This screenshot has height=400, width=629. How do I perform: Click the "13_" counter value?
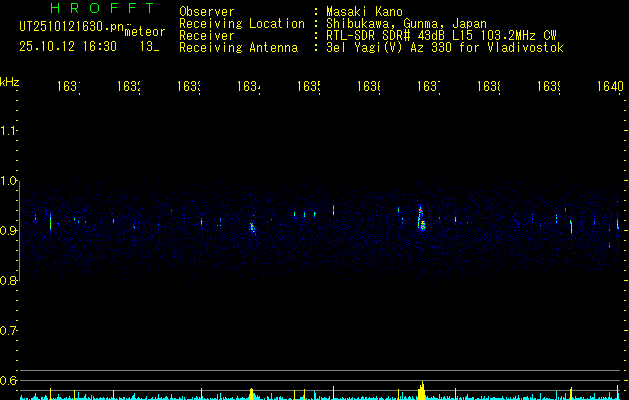point(150,47)
